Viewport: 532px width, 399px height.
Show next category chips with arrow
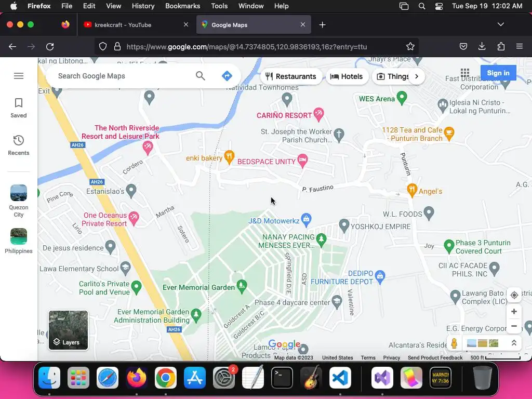click(417, 76)
